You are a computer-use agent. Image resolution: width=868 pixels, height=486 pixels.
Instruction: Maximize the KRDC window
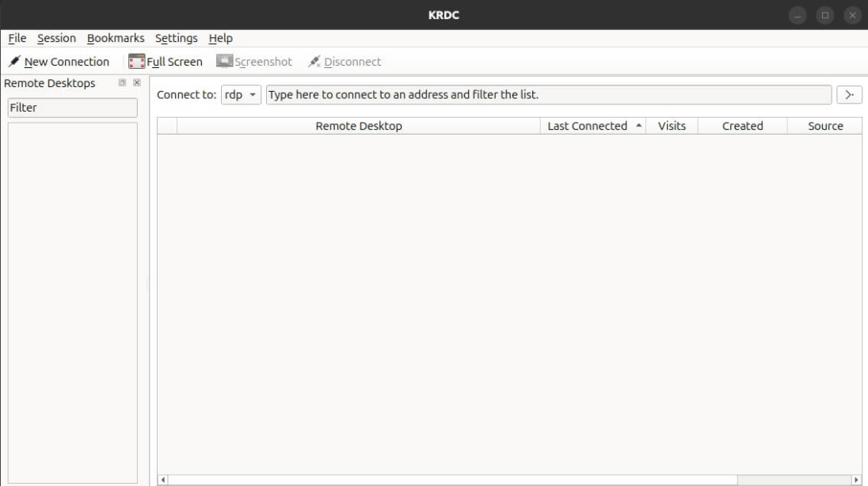[x=824, y=15]
